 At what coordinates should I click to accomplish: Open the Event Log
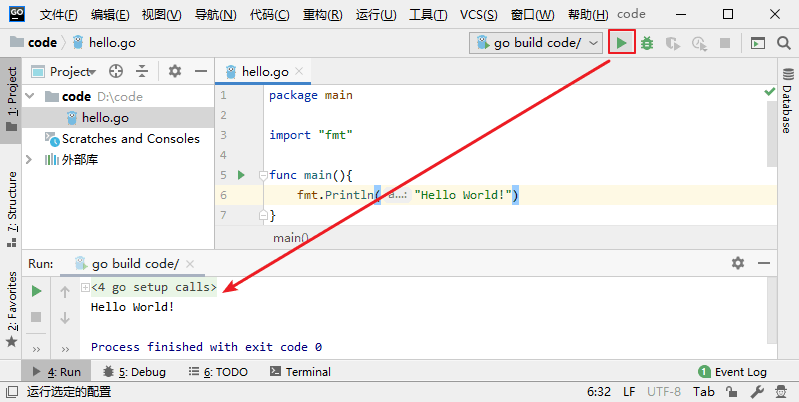733,372
